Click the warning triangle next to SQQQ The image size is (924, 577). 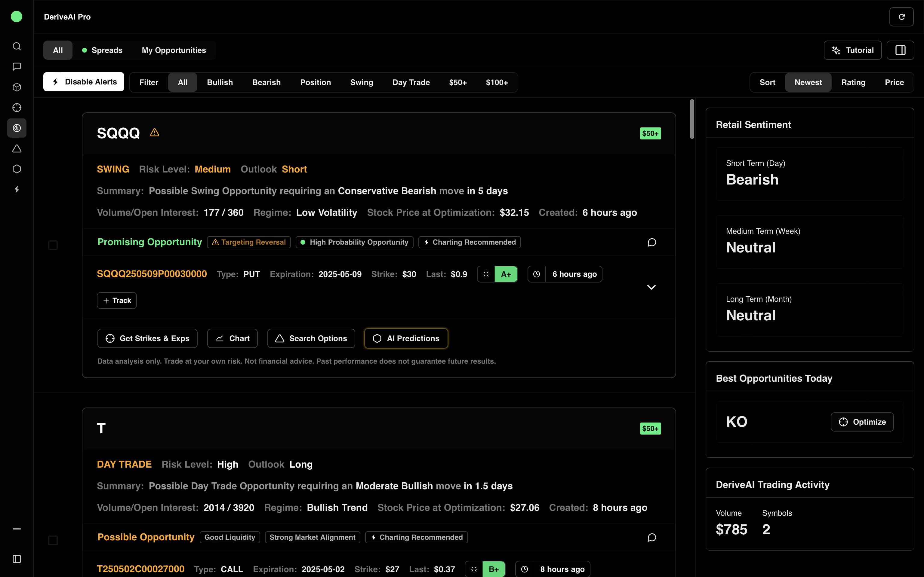click(154, 133)
